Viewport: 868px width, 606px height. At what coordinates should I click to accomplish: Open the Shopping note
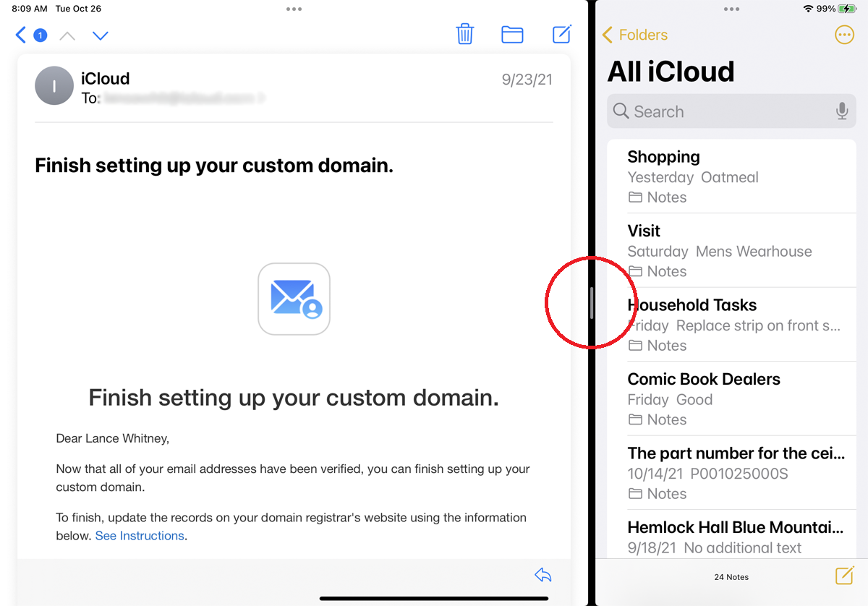(731, 176)
